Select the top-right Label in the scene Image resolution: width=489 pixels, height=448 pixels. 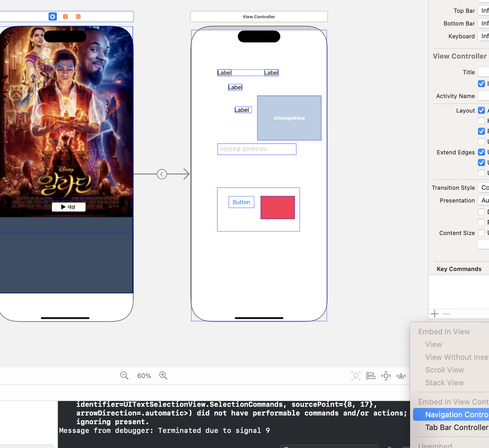click(271, 73)
